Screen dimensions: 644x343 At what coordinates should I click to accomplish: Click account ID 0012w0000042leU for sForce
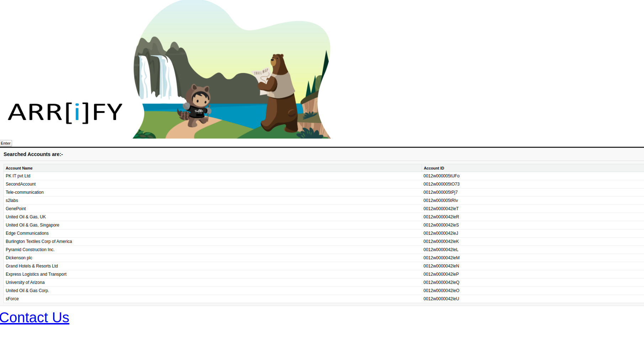click(x=441, y=299)
